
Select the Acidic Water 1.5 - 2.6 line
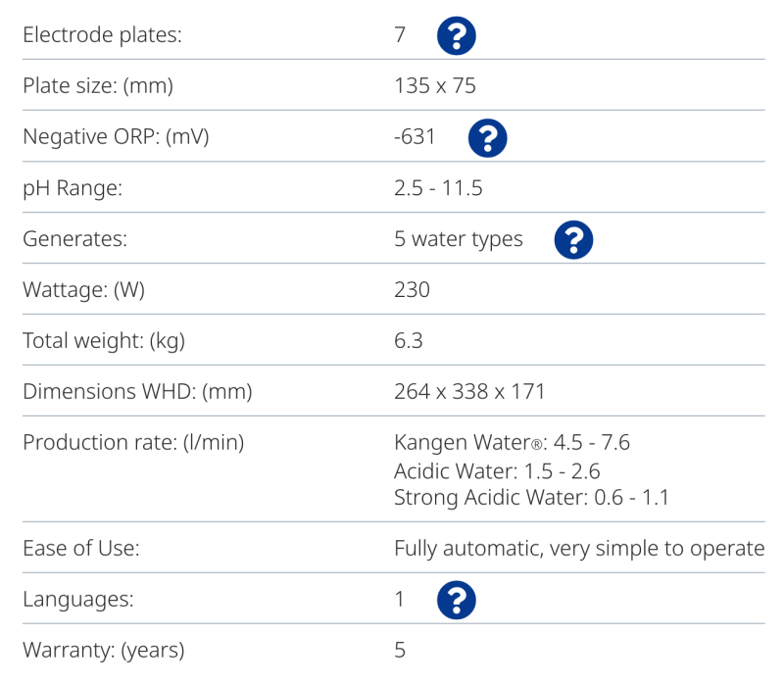pos(497,471)
